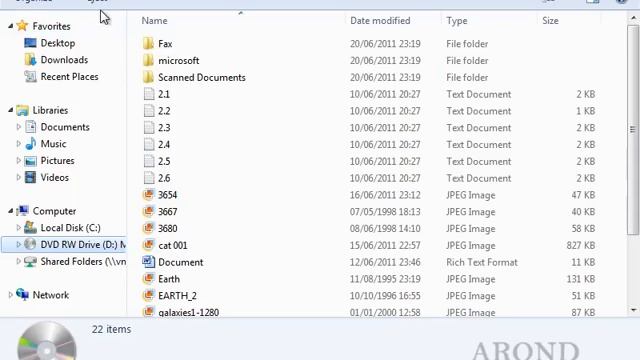The width and height of the screenshot is (640, 360).
Task: Open Videos library in sidebar
Action: point(54,177)
